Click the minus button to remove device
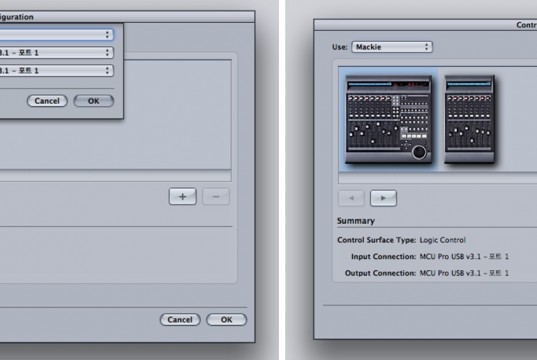Viewport: 537px width, 360px height. click(216, 196)
